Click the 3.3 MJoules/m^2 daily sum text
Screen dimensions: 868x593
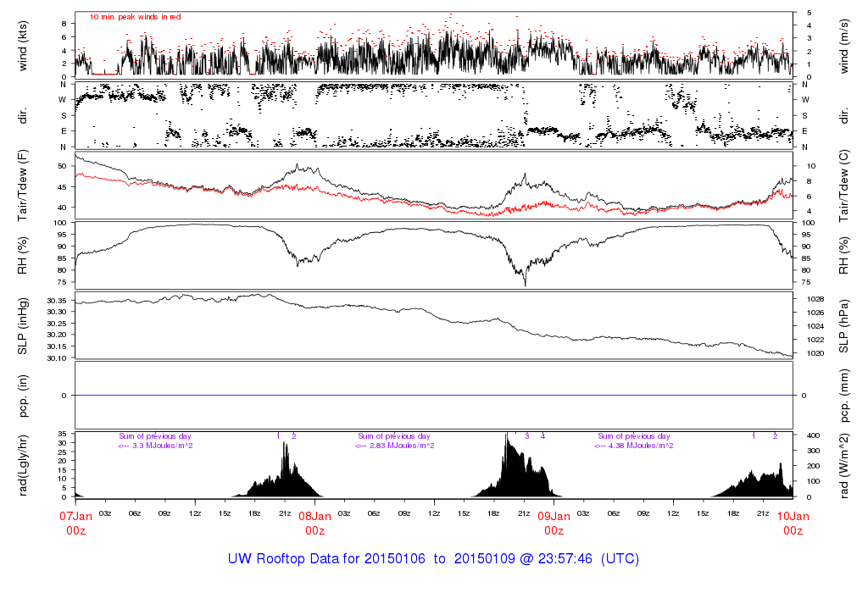coord(155,446)
